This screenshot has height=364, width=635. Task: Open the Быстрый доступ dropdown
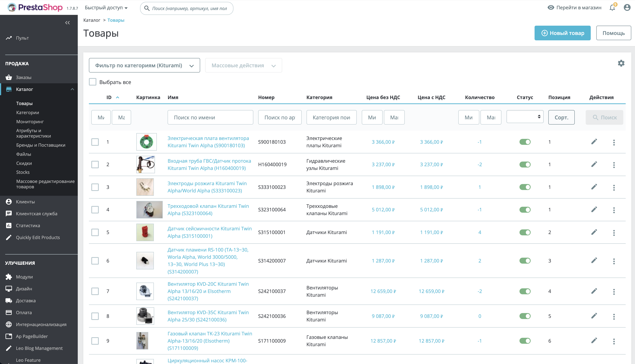[x=106, y=8]
